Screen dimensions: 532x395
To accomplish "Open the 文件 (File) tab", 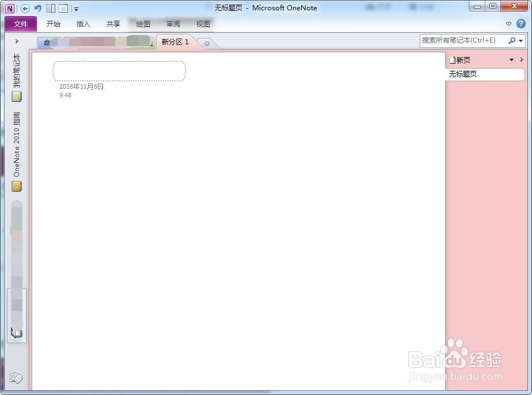I will (x=21, y=24).
